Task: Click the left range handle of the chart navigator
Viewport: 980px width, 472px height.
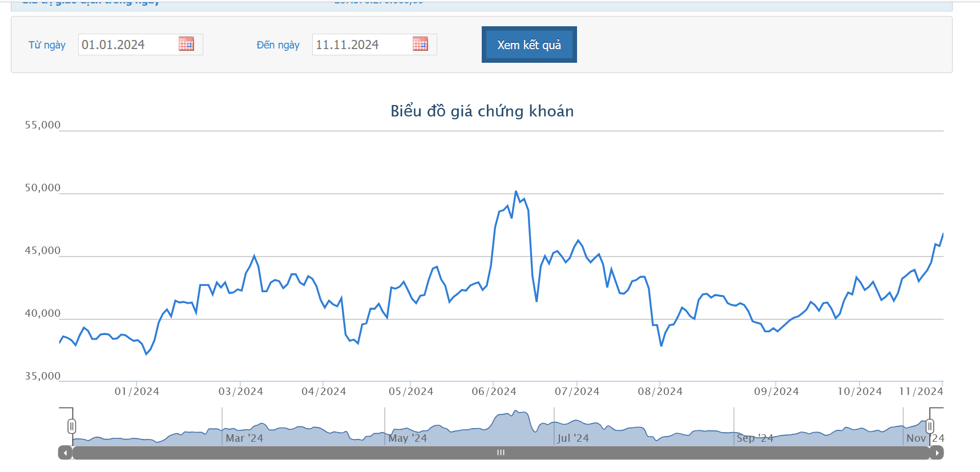Action: (x=72, y=426)
